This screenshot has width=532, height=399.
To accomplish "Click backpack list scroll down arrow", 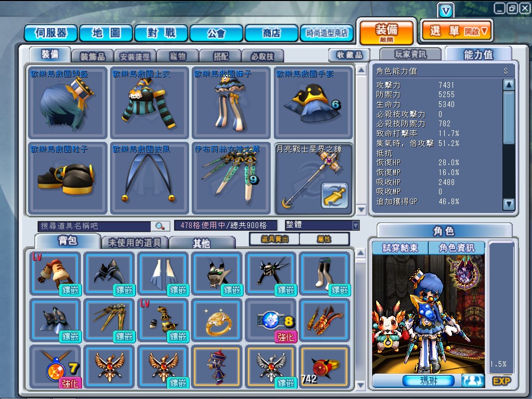I will (x=361, y=385).
